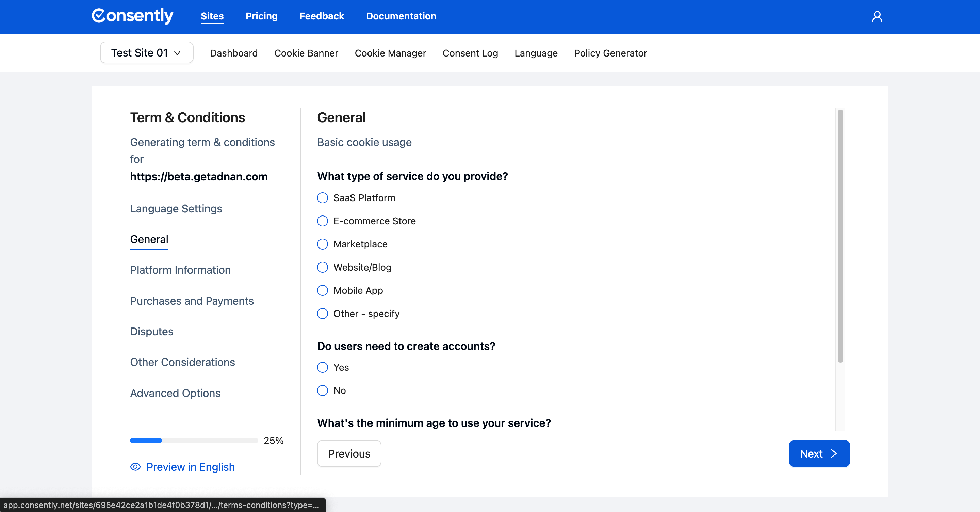Screen dimensions: 980x512
Task: Open the user account profile icon
Action: point(877,16)
